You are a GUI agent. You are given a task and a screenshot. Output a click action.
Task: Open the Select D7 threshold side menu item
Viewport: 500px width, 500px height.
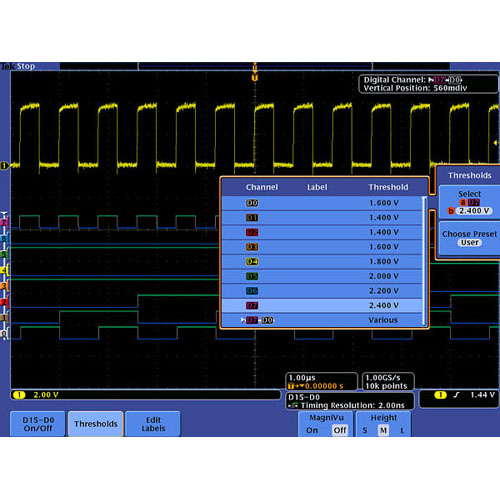(x=470, y=202)
